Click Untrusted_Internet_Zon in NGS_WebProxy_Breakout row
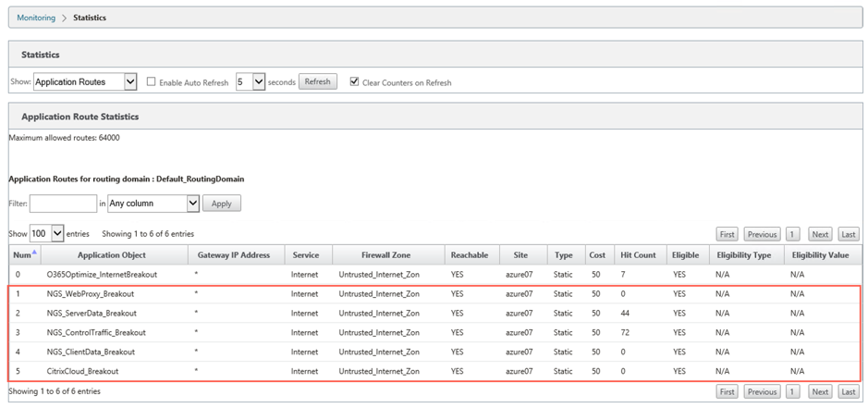 (379, 294)
